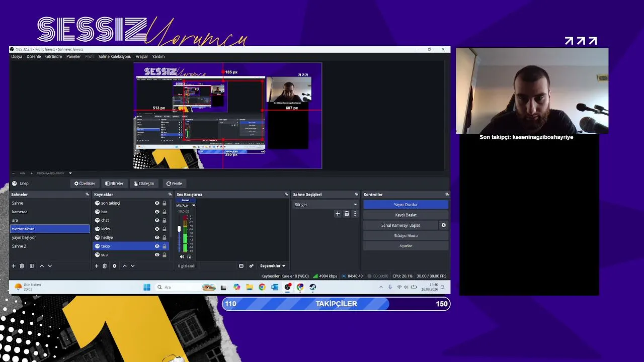Viewport: 644px width, 362px height.
Task: Select the 'kameraa' scene
Action: click(50, 212)
